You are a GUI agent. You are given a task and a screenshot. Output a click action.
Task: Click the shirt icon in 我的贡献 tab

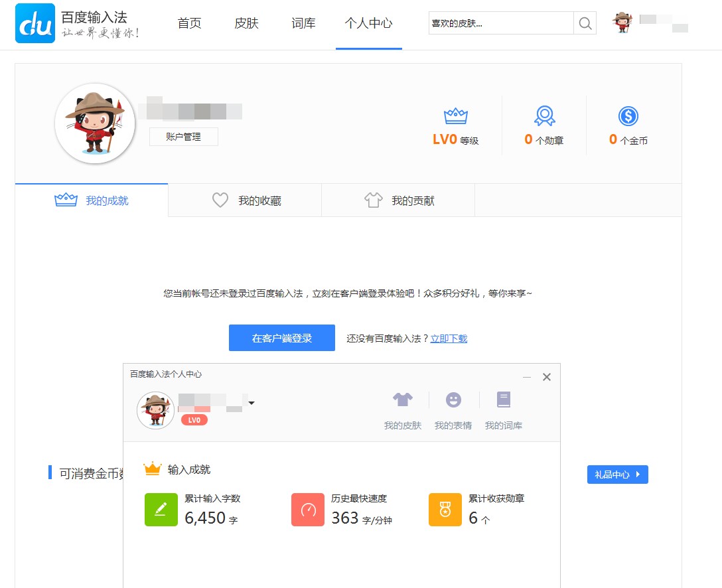coord(374,200)
